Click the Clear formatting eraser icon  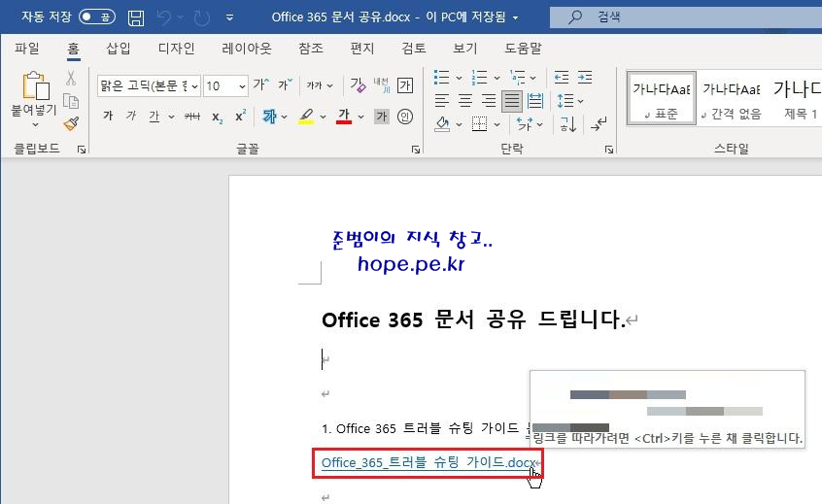pos(358,84)
